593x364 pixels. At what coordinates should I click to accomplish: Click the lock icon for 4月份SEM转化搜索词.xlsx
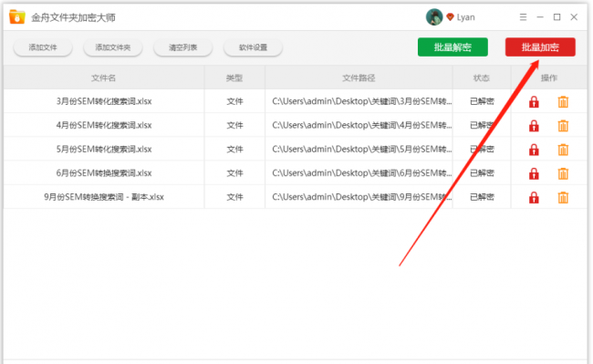coord(534,126)
